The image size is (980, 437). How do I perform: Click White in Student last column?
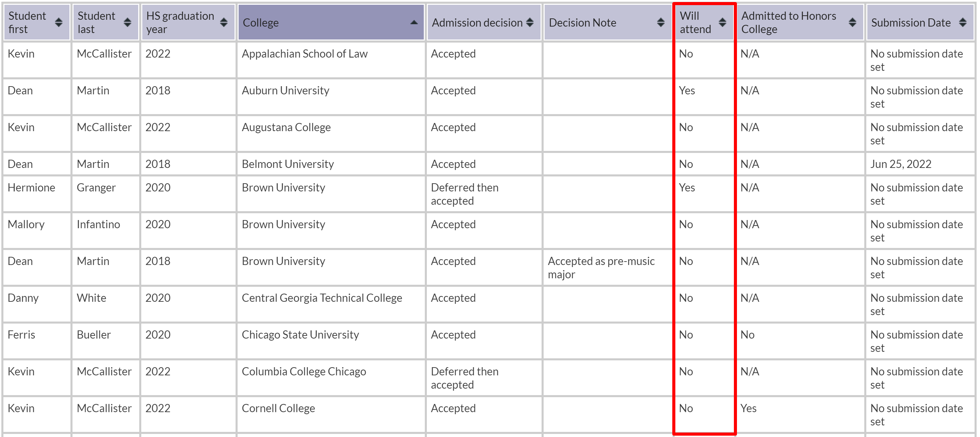[91, 298]
